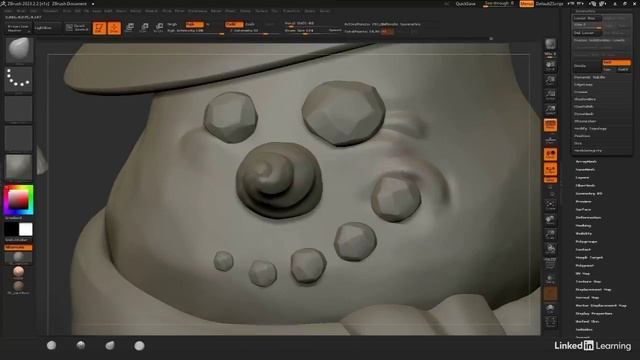Click the Move view icon on right shelf
Screen dimensions: 640x360
tap(550, 220)
